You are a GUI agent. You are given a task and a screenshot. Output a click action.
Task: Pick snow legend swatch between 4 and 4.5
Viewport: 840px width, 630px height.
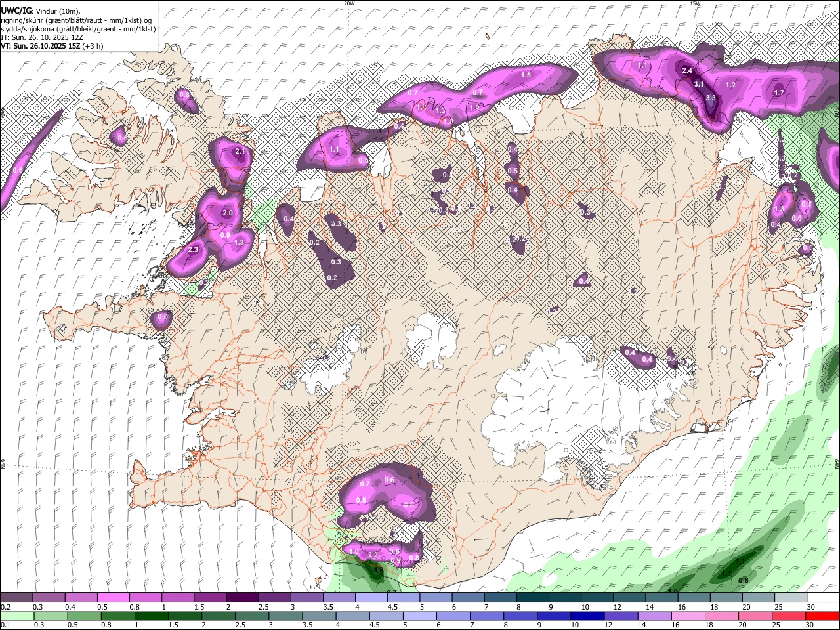[x=371, y=597]
